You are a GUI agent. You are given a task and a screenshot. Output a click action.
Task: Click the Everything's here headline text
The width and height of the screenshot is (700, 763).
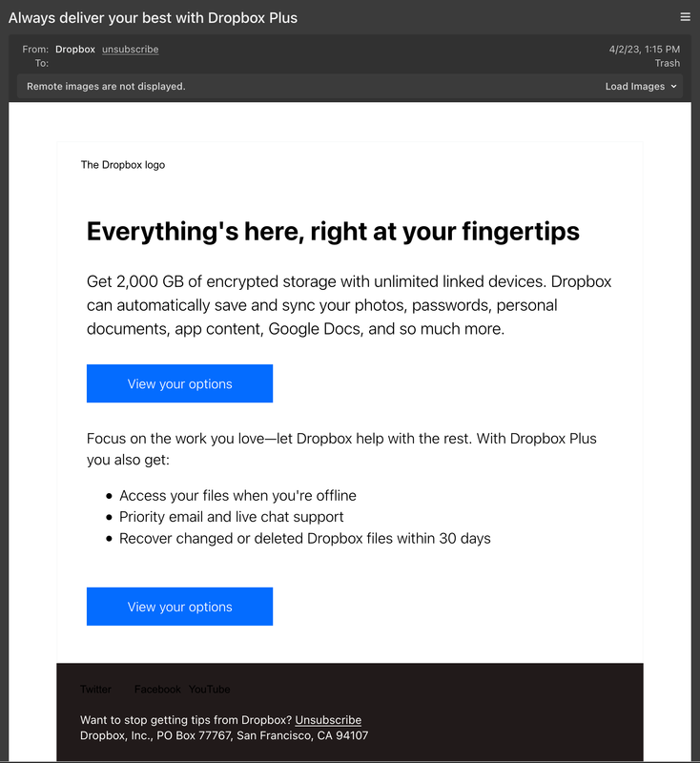(x=333, y=232)
